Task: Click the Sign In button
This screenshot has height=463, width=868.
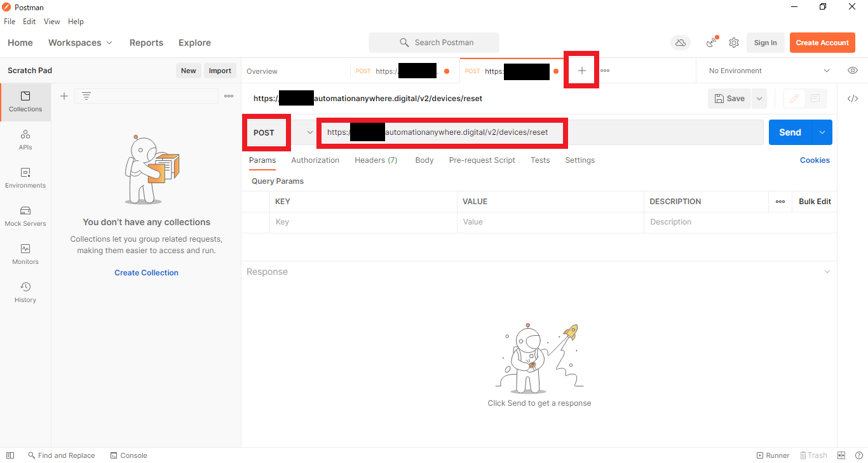Action: coord(765,43)
